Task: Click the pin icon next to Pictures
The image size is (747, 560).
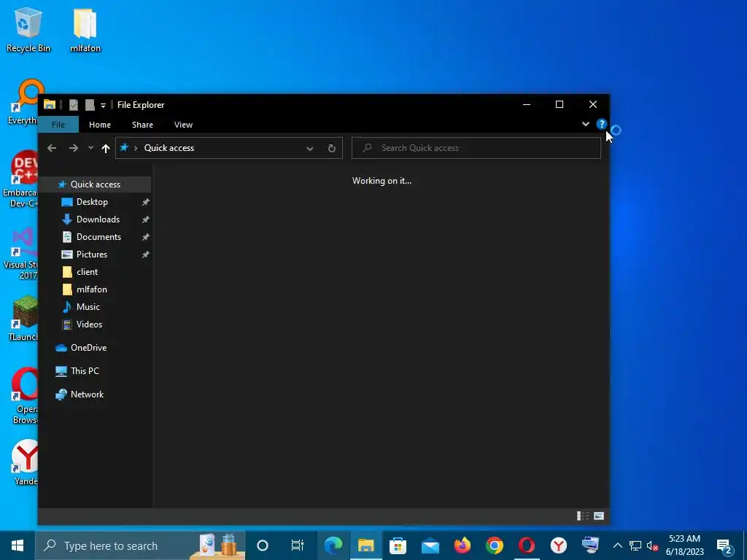Action: 146,254
